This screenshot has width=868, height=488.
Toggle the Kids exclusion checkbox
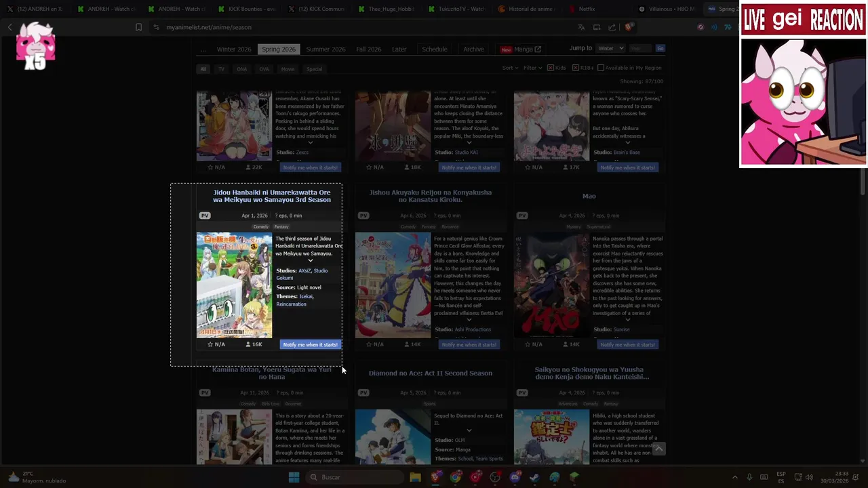click(551, 68)
